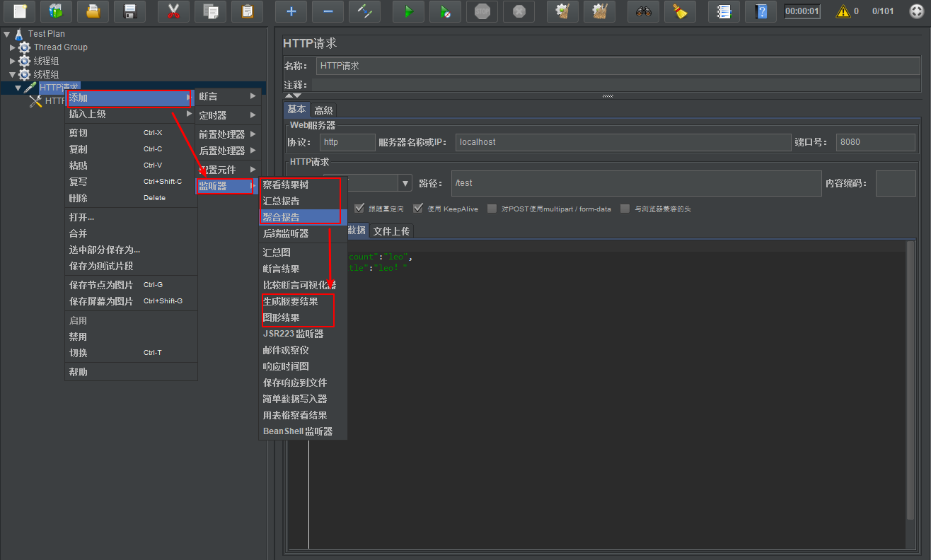Viewport: 931px width, 560px height.
Task: Choose 图形结果 listener
Action: click(303, 317)
